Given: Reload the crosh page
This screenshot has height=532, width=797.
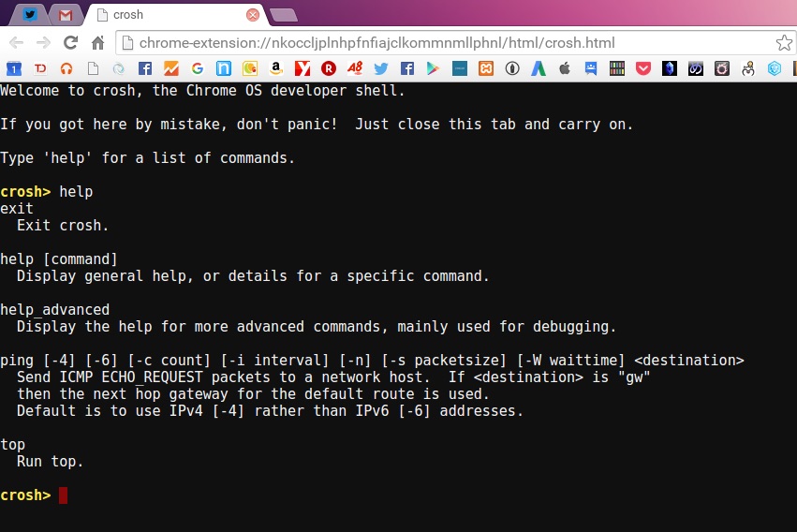Looking at the screenshot, I should pos(70,43).
